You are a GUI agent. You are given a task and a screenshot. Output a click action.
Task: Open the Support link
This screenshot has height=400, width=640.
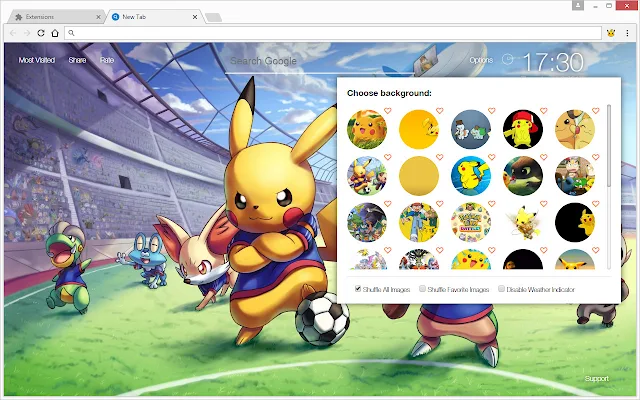pos(596,378)
